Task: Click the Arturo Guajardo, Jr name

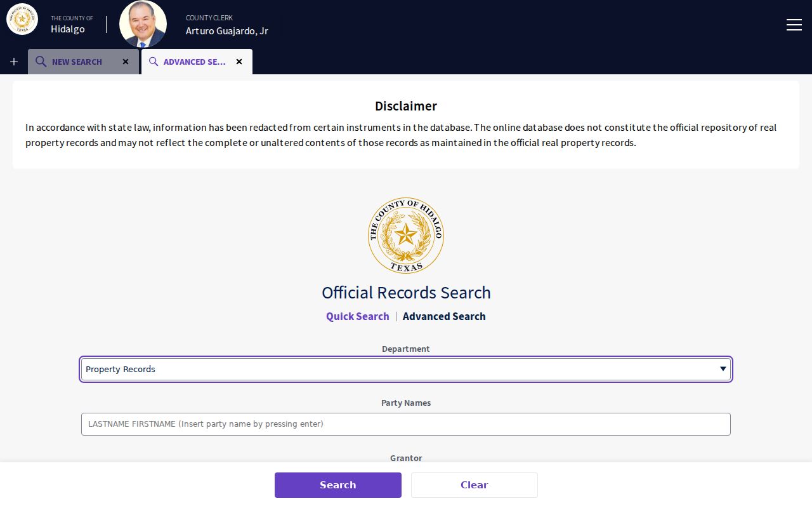Action: (227, 30)
